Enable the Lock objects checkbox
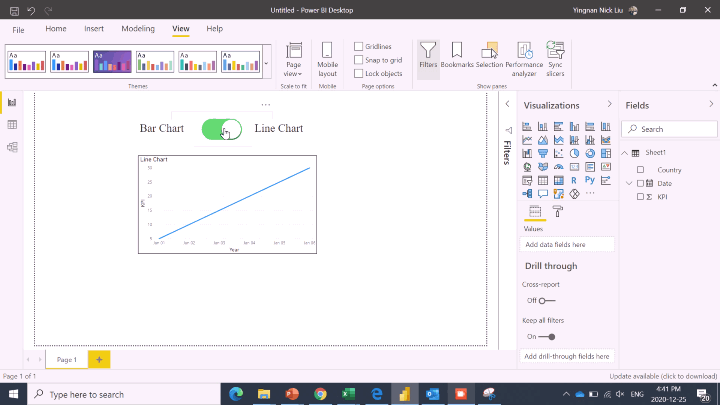 [x=359, y=73]
